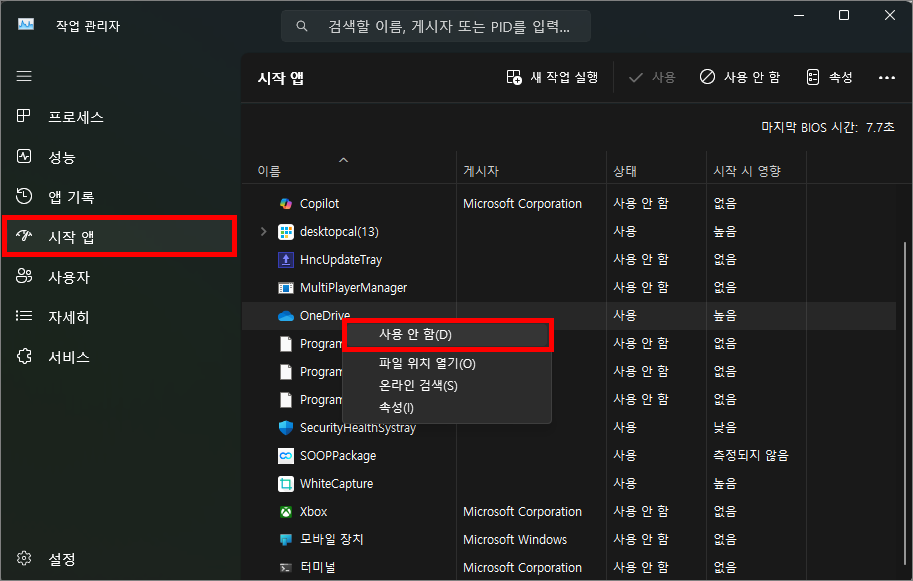Select the 측정되지 않음 impact cell
The height and width of the screenshot is (581, 913).
click(751, 455)
